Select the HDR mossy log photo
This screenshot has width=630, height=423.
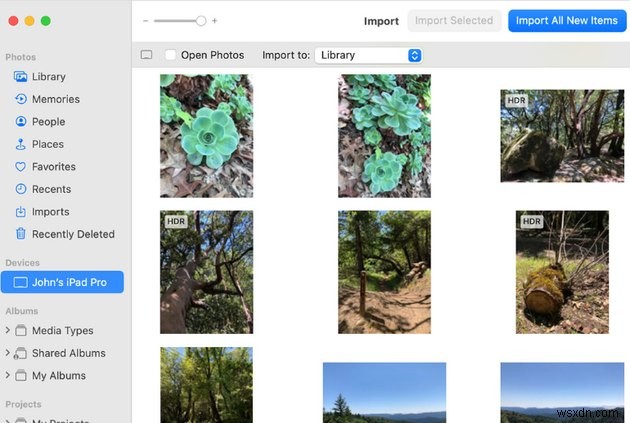tap(562, 272)
